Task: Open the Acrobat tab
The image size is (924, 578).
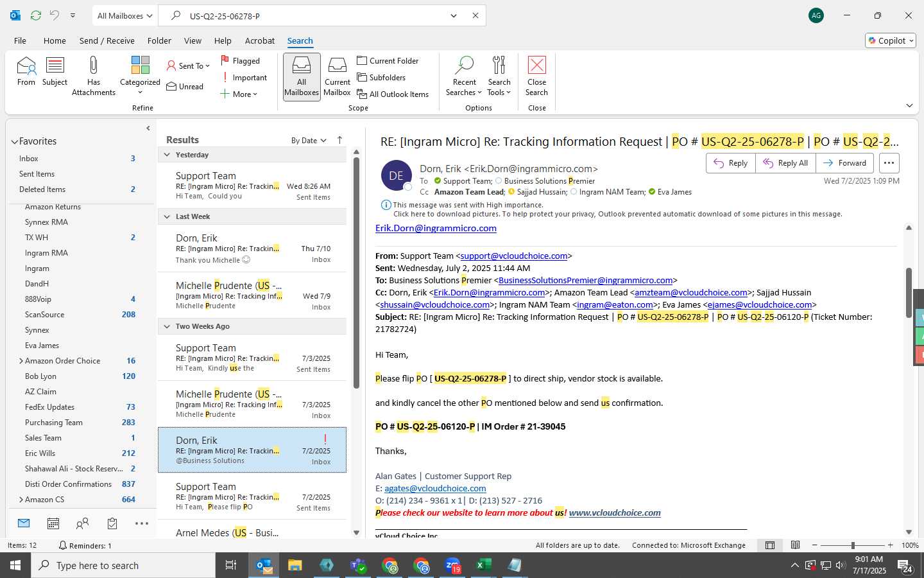Action: [x=260, y=40]
